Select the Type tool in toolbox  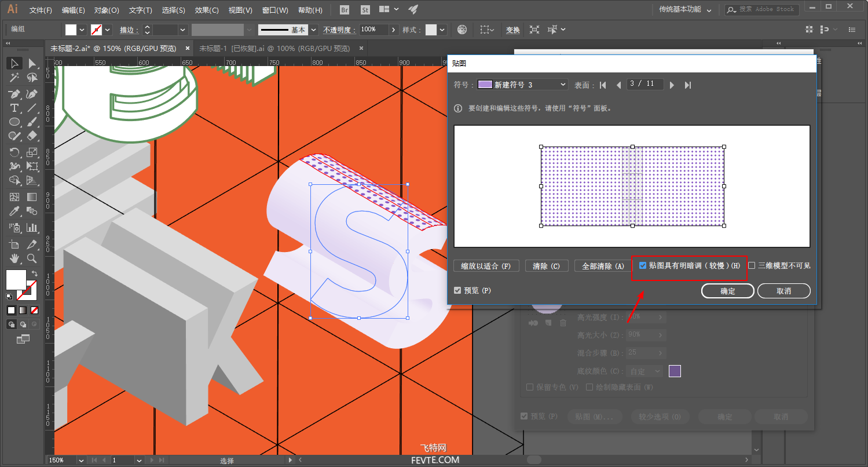(x=14, y=108)
